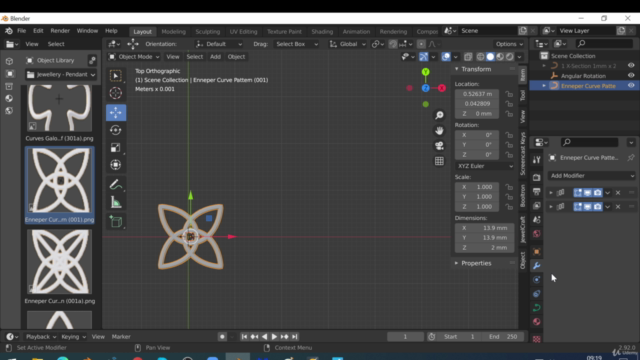Select the Select Box tool
The height and width of the screenshot is (360, 640).
[x=116, y=76]
